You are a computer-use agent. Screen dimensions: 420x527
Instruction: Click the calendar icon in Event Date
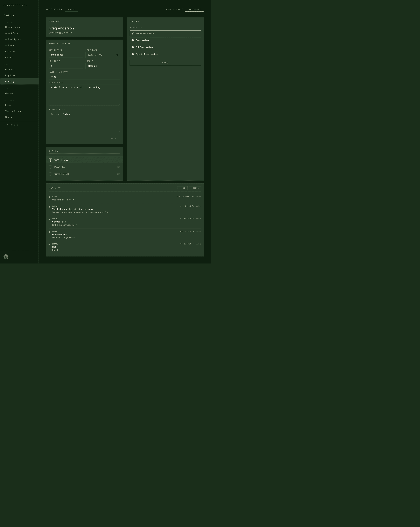pos(116,55)
